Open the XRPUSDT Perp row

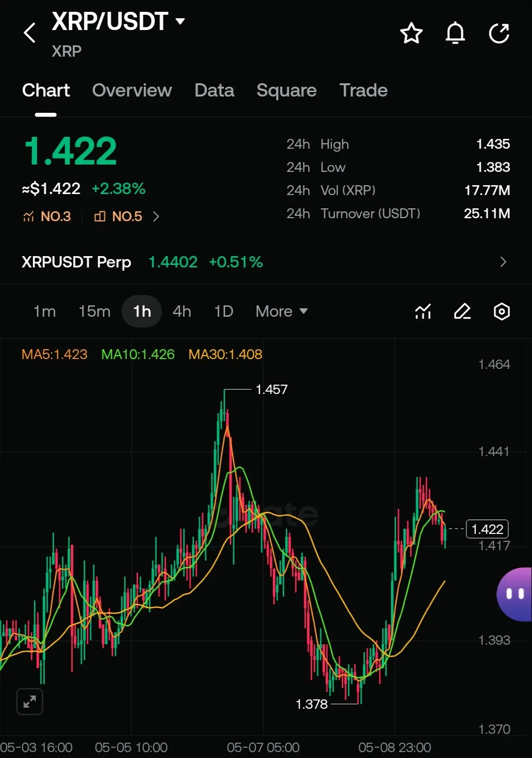coord(266,262)
